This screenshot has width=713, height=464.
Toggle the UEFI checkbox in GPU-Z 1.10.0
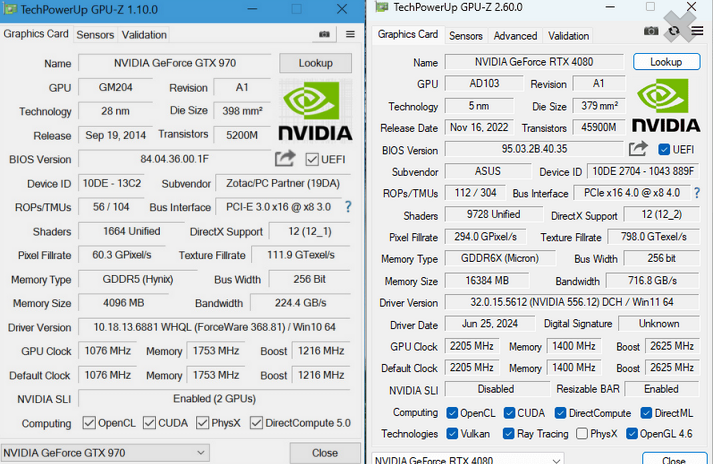coord(312,159)
